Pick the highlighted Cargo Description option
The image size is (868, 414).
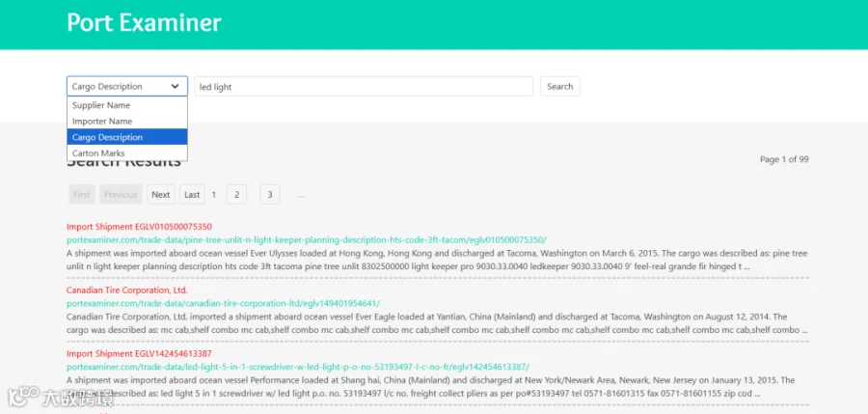[126, 137]
